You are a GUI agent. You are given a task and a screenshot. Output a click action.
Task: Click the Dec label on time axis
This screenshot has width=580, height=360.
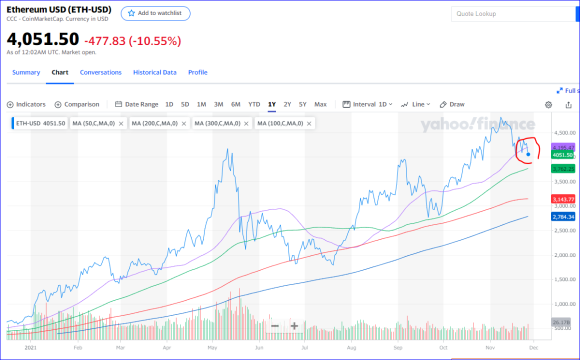(x=533, y=348)
